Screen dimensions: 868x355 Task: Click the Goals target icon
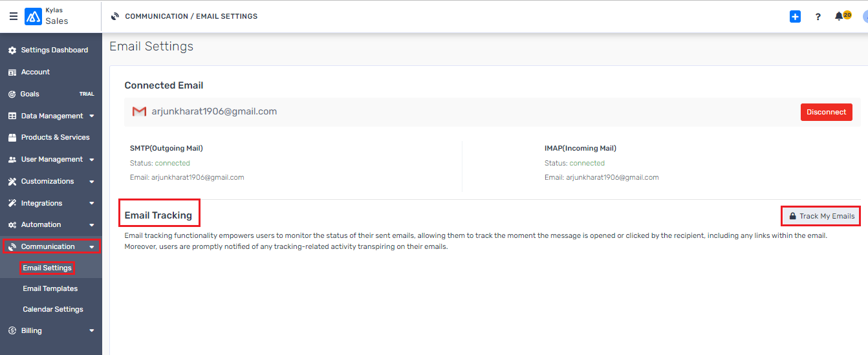pyautogui.click(x=12, y=94)
